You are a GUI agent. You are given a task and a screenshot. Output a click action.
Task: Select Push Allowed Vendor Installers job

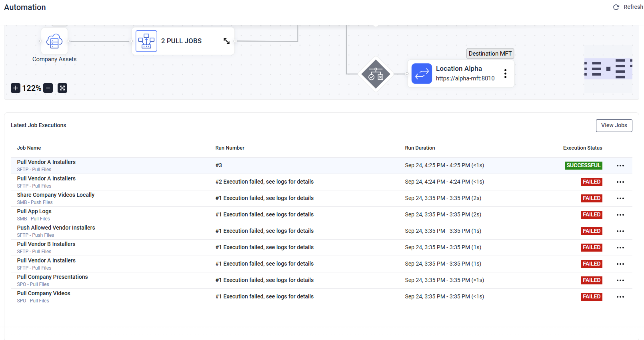(56, 228)
